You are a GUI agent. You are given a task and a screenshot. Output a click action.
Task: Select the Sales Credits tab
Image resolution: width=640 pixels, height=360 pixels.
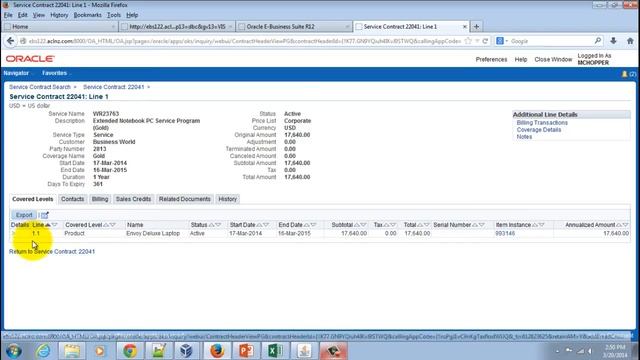coord(133,199)
